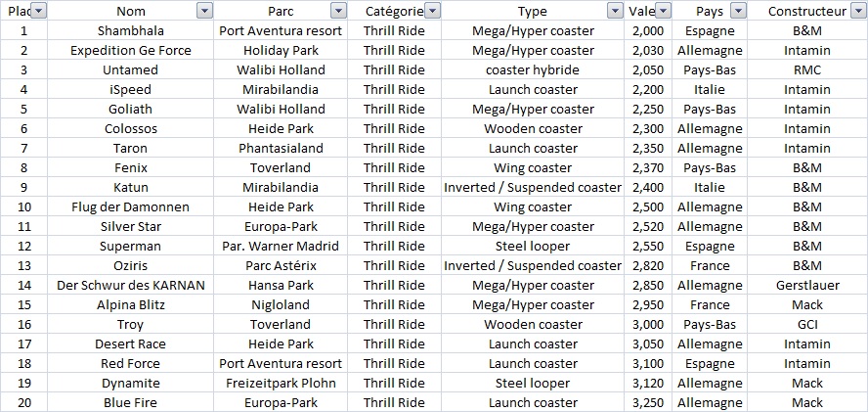Click the Silver Star cell
Viewport: 868px width, 412px height.
coord(131,227)
